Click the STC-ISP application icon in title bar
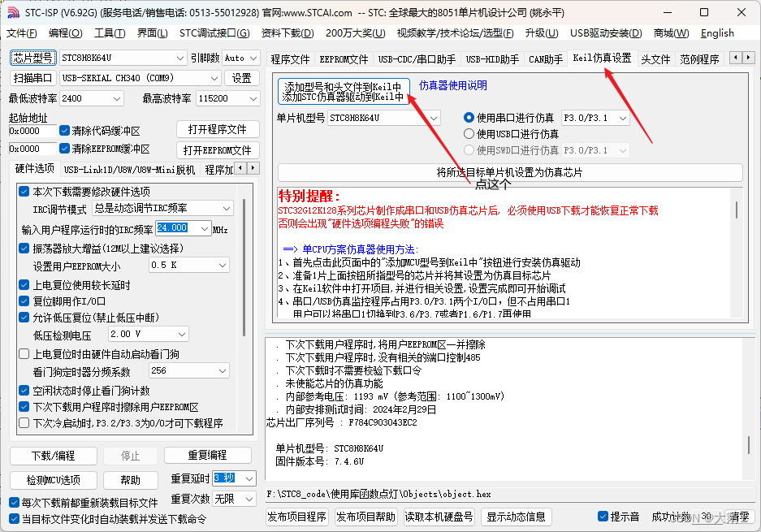This screenshot has height=532, width=761. click(x=13, y=12)
